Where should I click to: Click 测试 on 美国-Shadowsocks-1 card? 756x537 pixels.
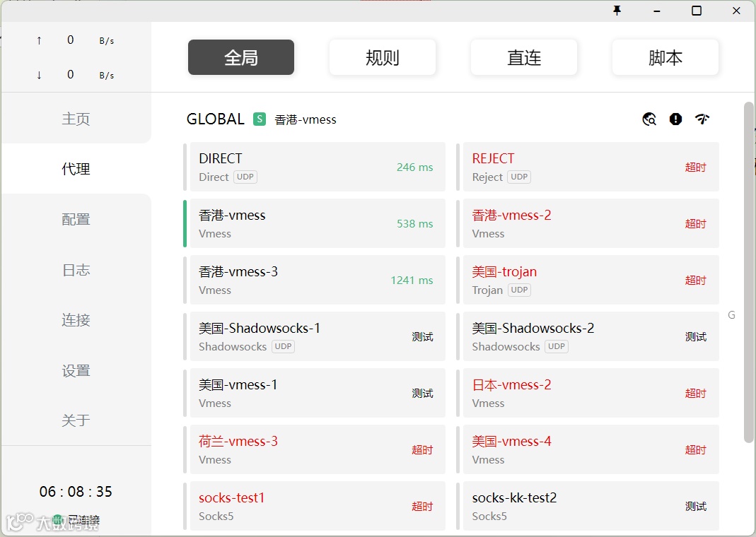[422, 336]
